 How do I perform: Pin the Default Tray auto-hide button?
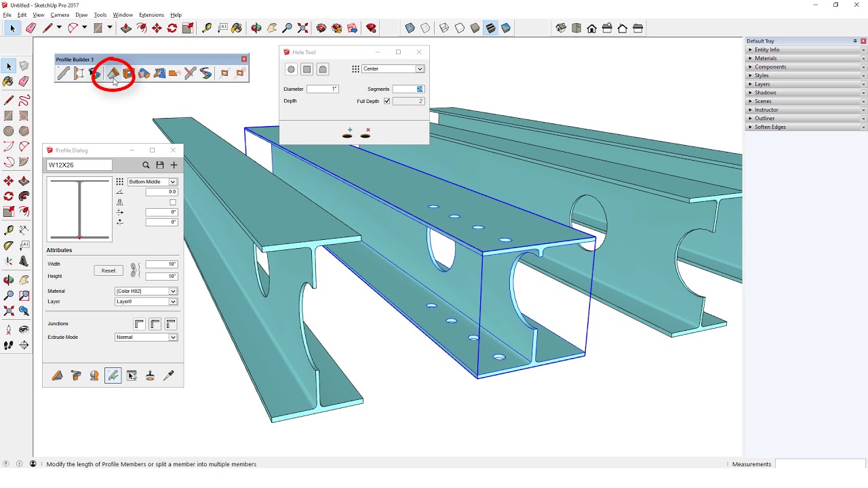854,41
